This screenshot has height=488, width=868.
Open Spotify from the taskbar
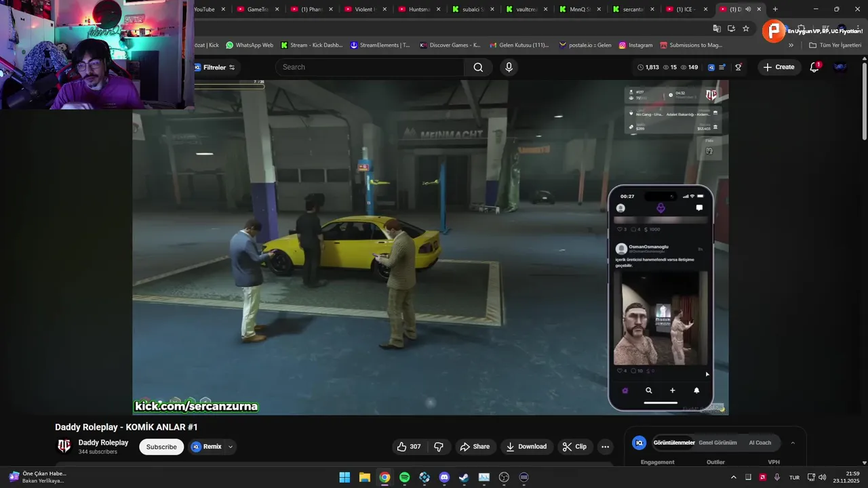[x=404, y=477]
